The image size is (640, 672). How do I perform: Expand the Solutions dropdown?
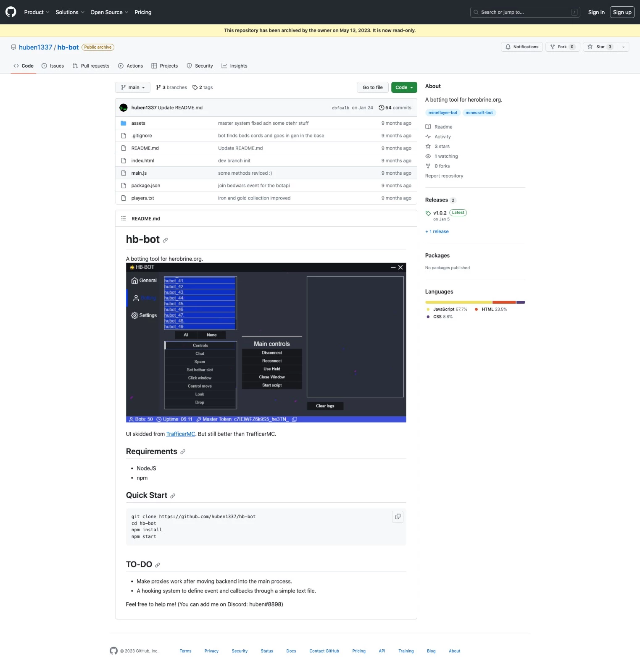point(70,12)
